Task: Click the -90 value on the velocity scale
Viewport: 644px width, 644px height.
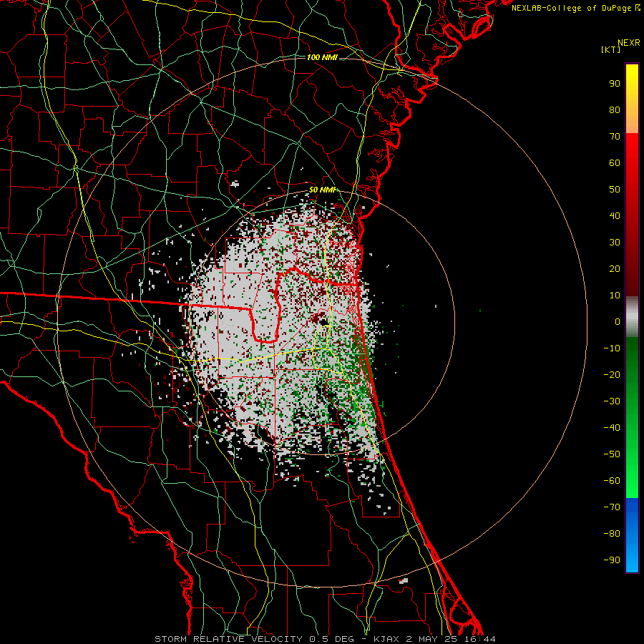Action: click(612, 560)
